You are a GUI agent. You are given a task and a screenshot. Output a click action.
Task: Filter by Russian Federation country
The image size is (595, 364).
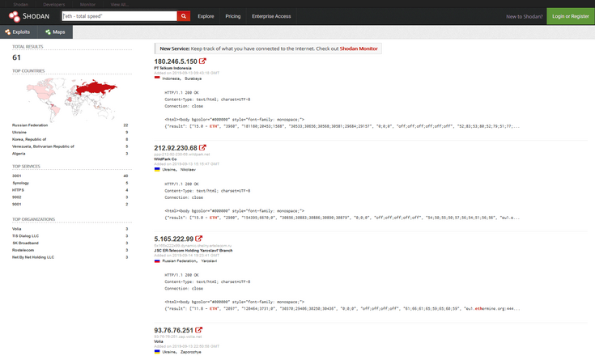(x=30, y=125)
